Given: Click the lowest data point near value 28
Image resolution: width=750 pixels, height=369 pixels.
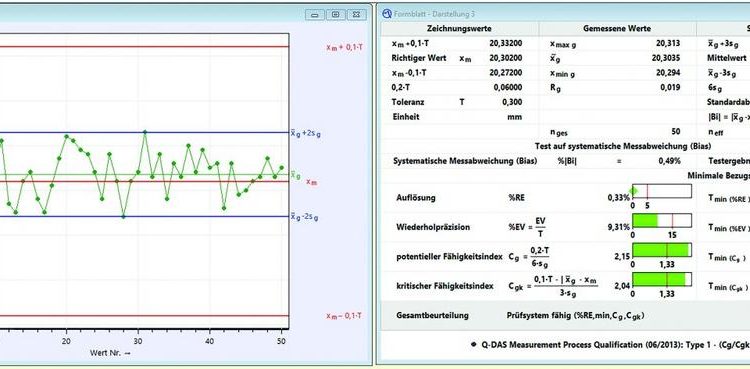Looking at the screenshot, I should pos(123,217).
